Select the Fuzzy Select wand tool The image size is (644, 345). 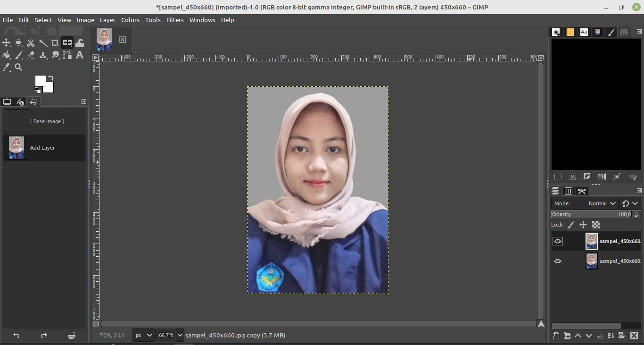pos(43,43)
